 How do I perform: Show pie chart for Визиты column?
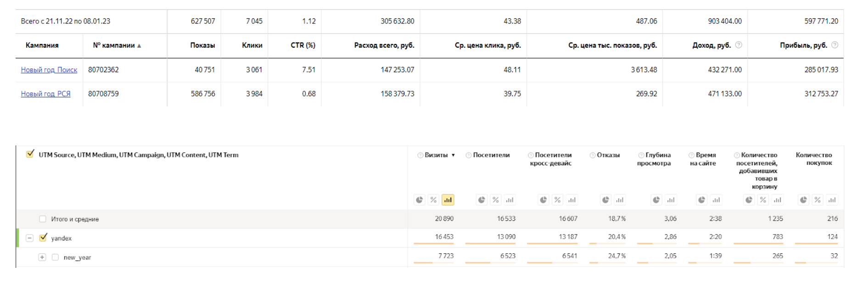420,200
